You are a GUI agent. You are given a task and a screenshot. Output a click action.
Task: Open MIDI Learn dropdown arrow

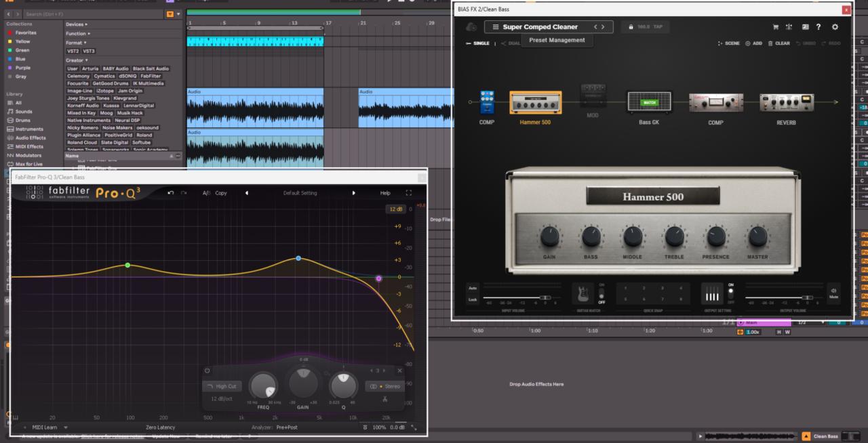point(66,427)
